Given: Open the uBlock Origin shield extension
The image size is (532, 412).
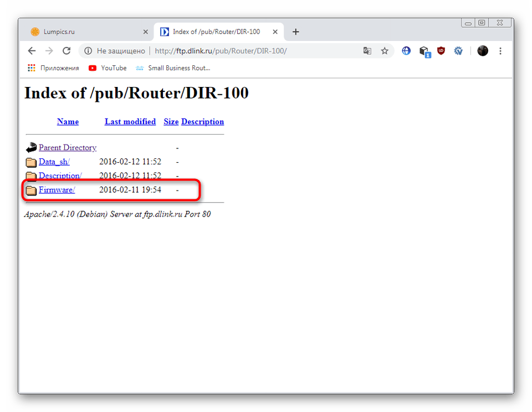Looking at the screenshot, I should 441,51.
